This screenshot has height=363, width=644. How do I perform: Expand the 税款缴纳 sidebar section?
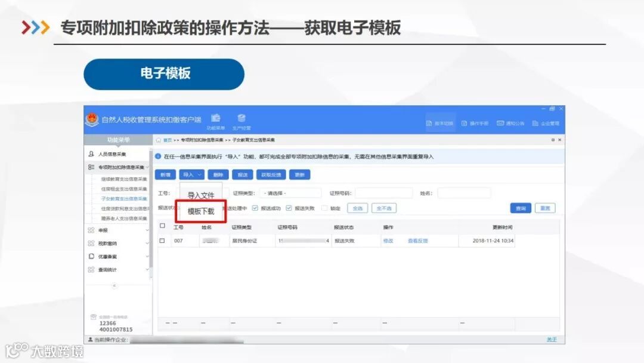pos(147,244)
